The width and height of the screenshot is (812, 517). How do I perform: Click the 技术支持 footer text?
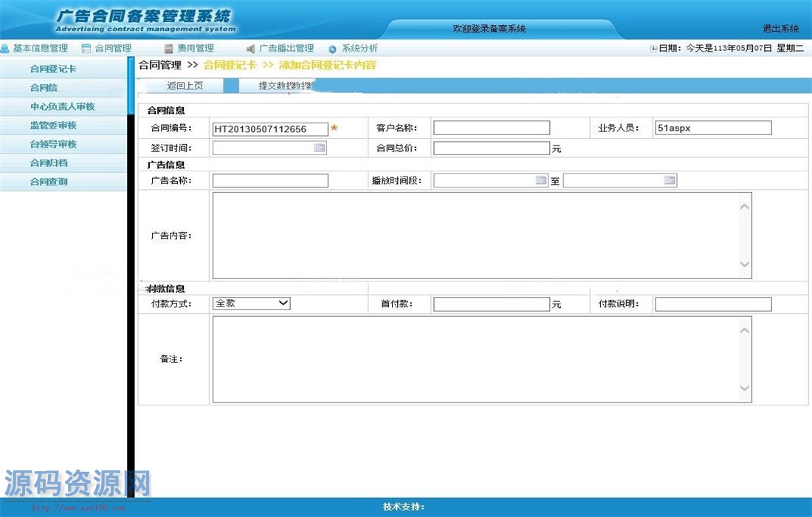tap(403, 507)
